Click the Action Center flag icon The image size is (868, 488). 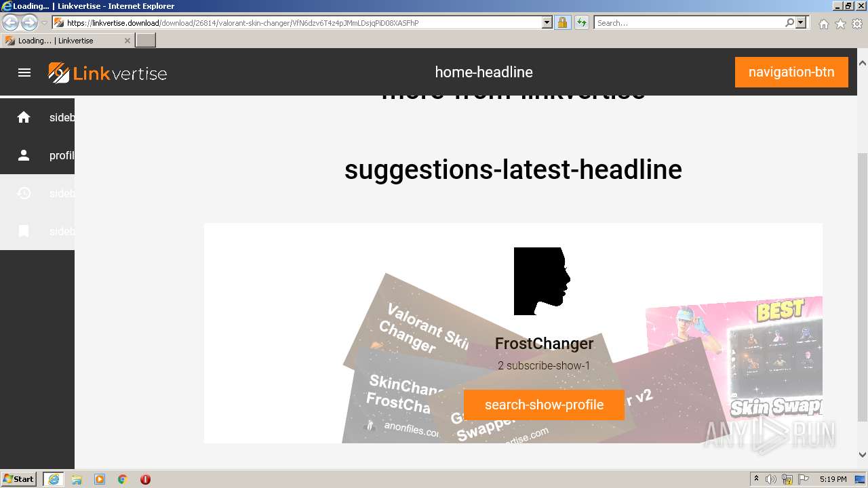tap(803, 479)
